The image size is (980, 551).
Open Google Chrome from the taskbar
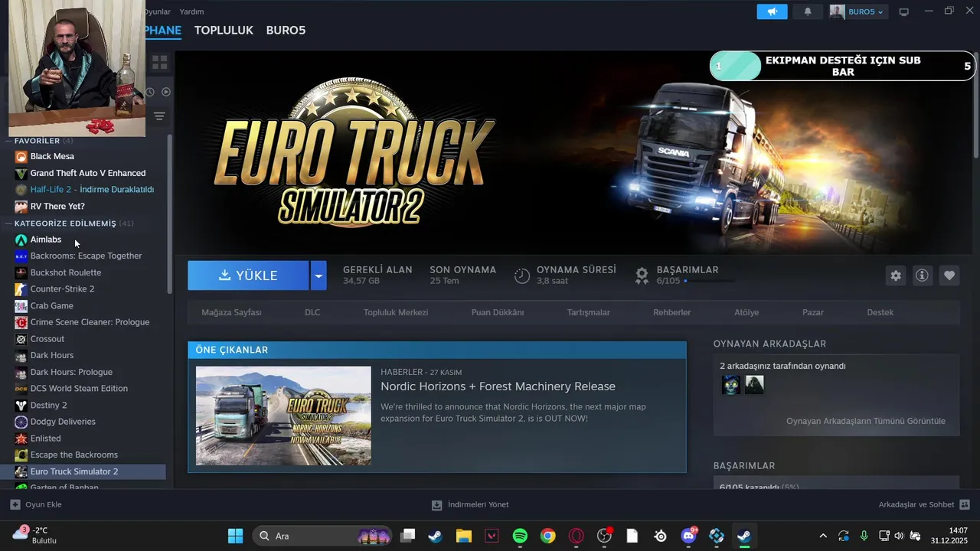[x=547, y=536]
